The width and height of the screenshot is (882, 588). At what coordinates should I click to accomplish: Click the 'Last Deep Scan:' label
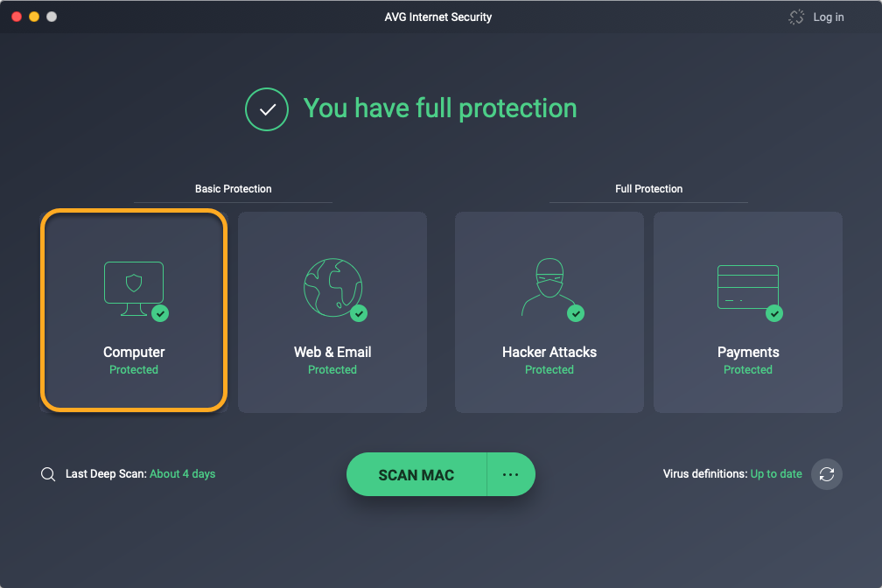coord(107,473)
